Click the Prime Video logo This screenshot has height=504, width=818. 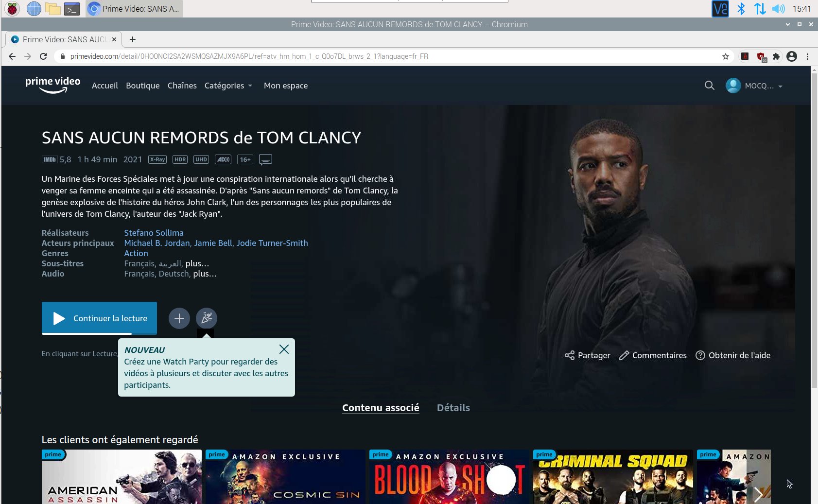click(x=53, y=85)
